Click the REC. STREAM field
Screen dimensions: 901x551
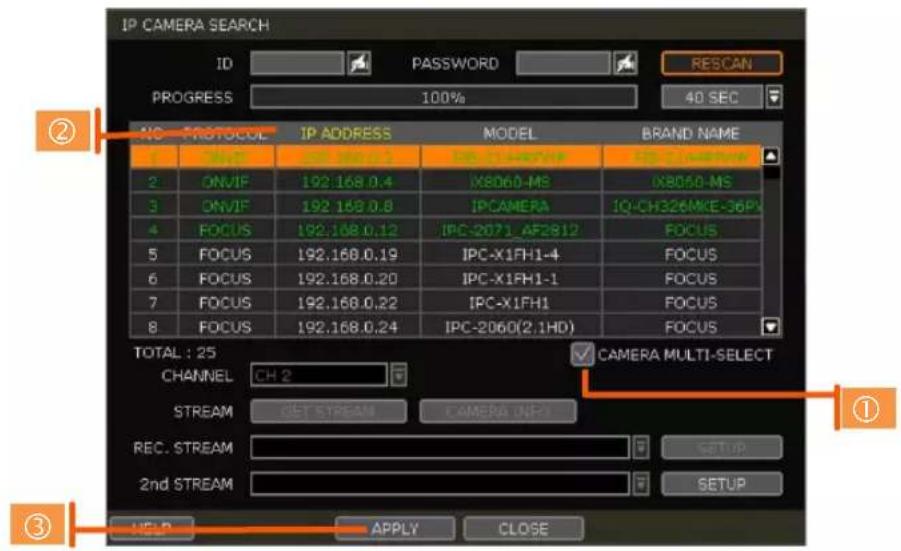(440, 447)
